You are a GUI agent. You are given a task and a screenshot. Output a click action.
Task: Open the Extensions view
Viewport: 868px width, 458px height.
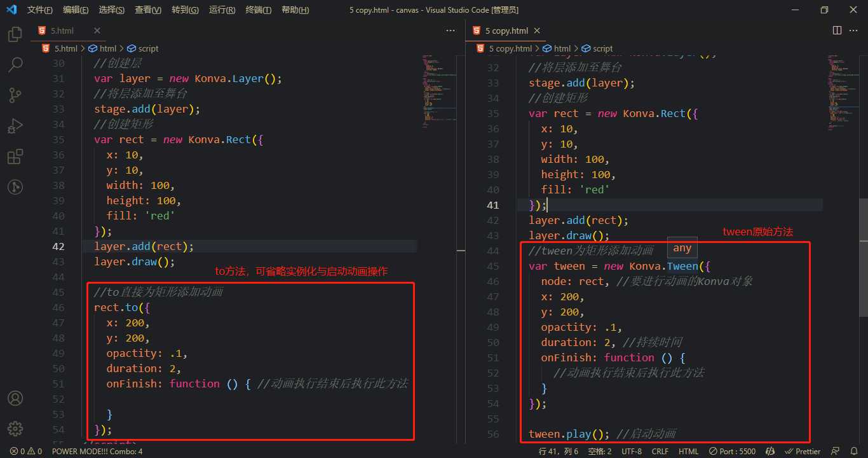[x=15, y=156]
